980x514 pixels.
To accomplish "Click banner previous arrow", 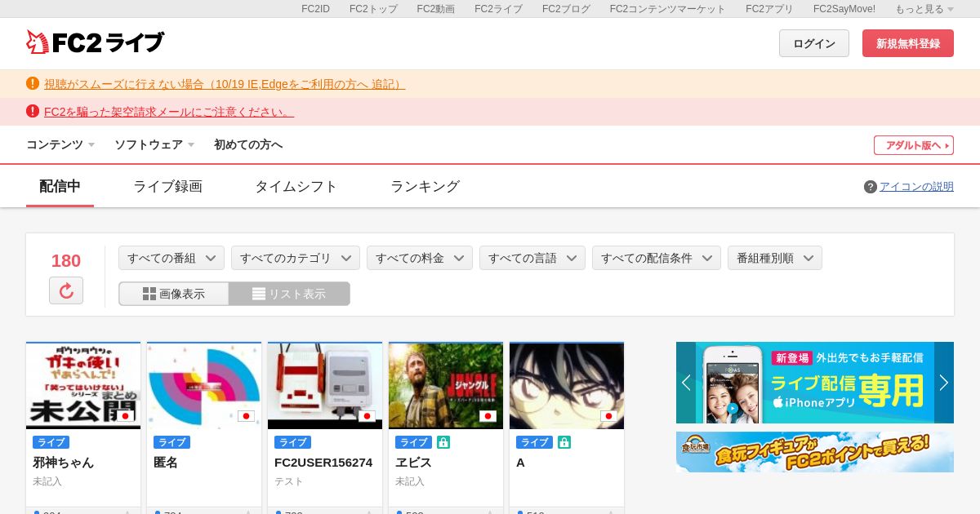I will (686, 383).
